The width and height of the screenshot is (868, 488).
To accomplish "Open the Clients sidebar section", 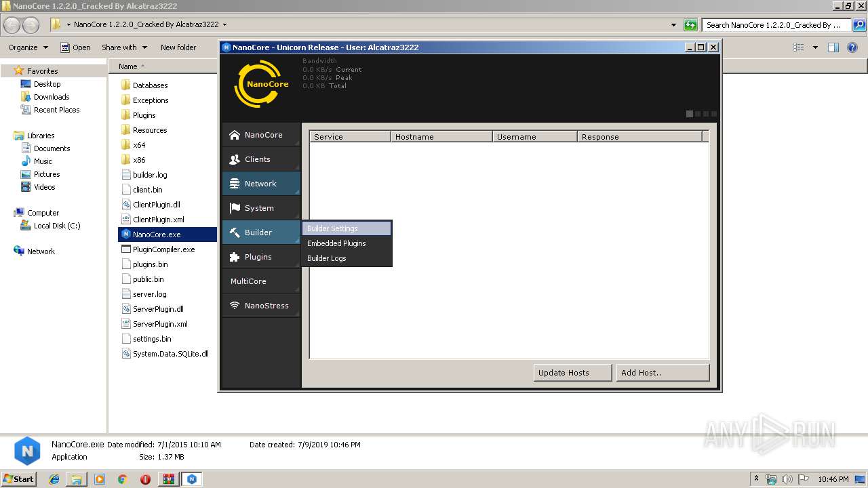I will coord(261,159).
